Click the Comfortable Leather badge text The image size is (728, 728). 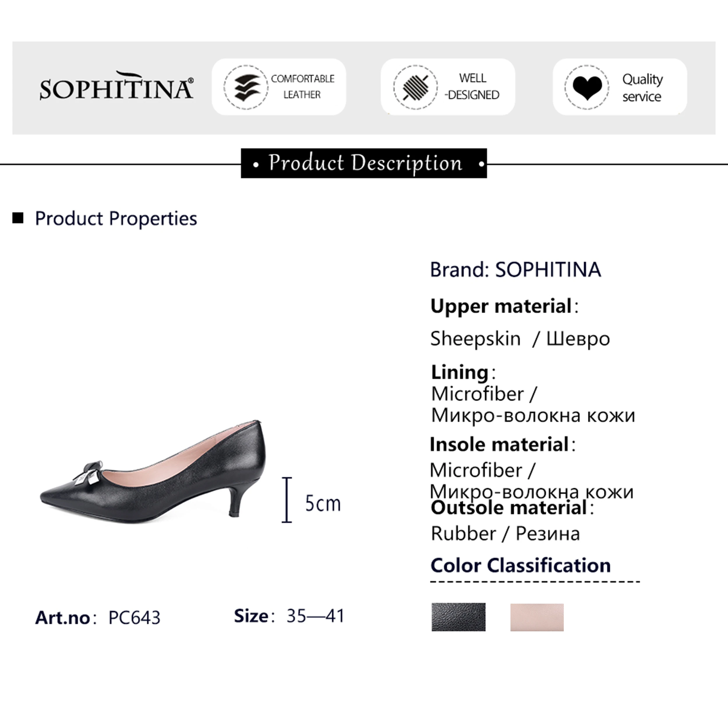point(303,87)
